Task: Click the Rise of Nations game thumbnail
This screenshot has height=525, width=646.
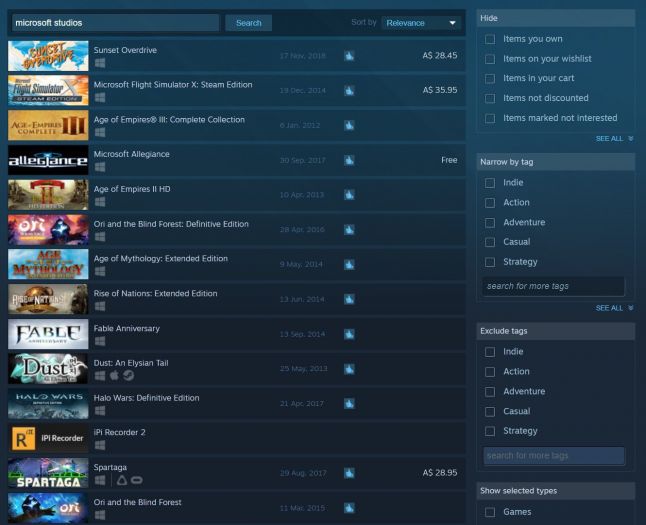Action: (47, 300)
